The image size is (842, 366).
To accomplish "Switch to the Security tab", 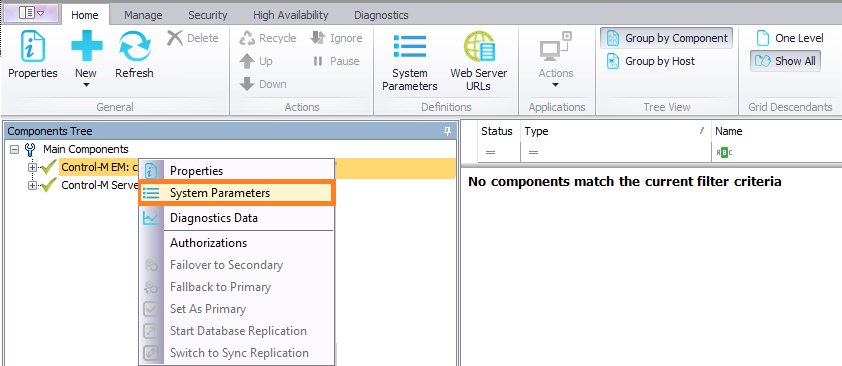I will pos(207,15).
